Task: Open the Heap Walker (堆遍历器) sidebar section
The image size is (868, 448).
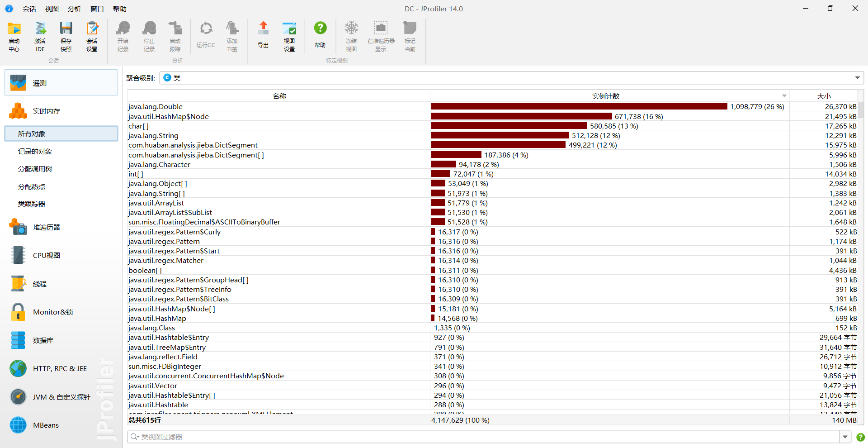Action: coord(61,227)
